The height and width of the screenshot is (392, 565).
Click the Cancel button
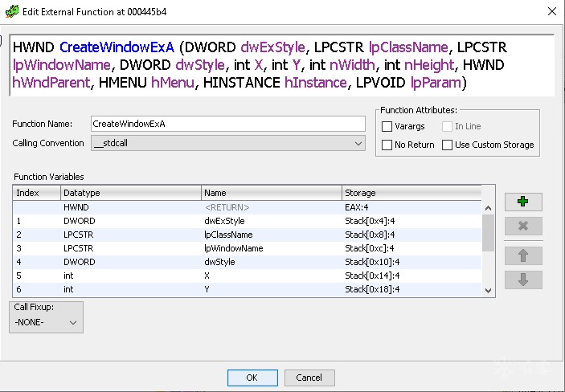point(309,378)
